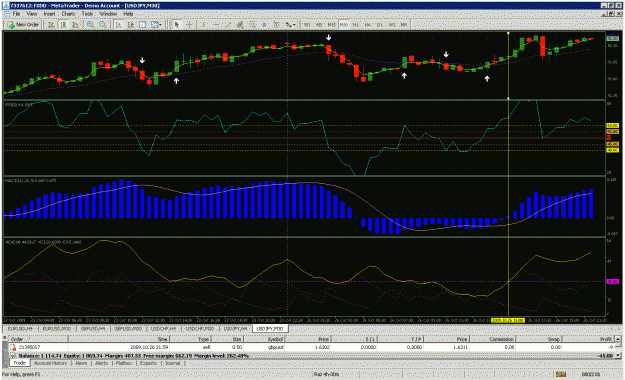Image resolution: width=625 pixels, height=380 pixels.
Task: Open the File menu
Action: pyautogui.click(x=16, y=14)
